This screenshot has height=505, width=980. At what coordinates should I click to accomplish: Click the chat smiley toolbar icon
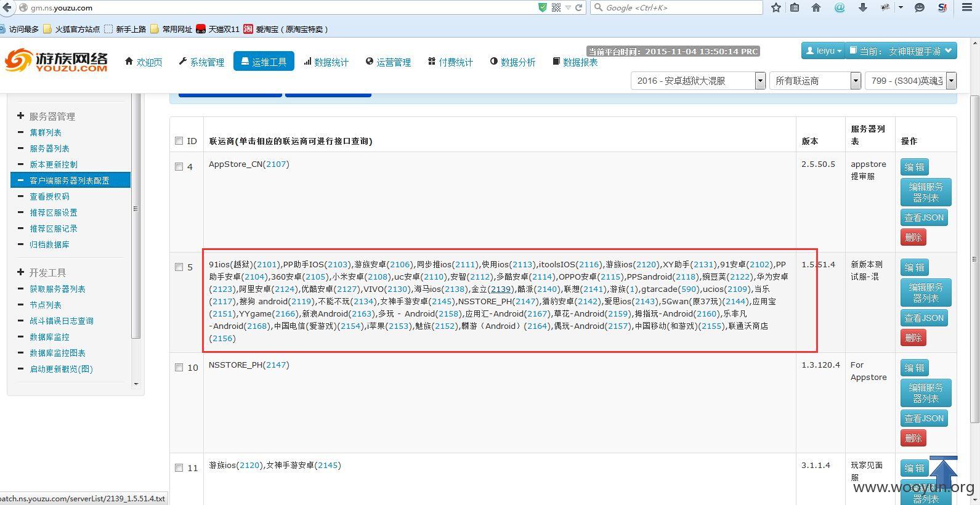(920, 7)
